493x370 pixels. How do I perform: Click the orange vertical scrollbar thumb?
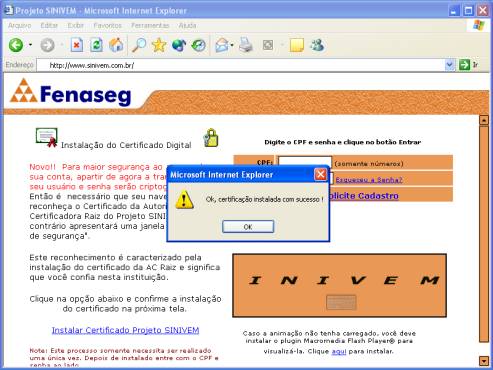click(x=484, y=234)
